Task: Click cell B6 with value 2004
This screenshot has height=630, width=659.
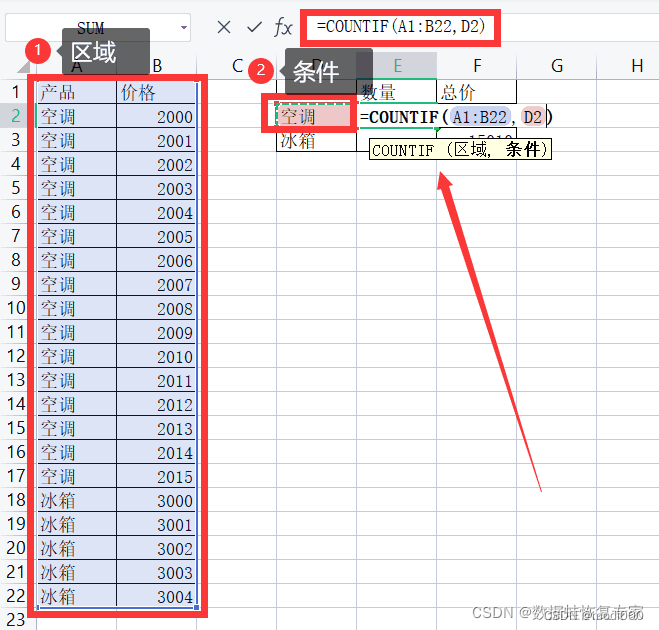Action: (156, 211)
